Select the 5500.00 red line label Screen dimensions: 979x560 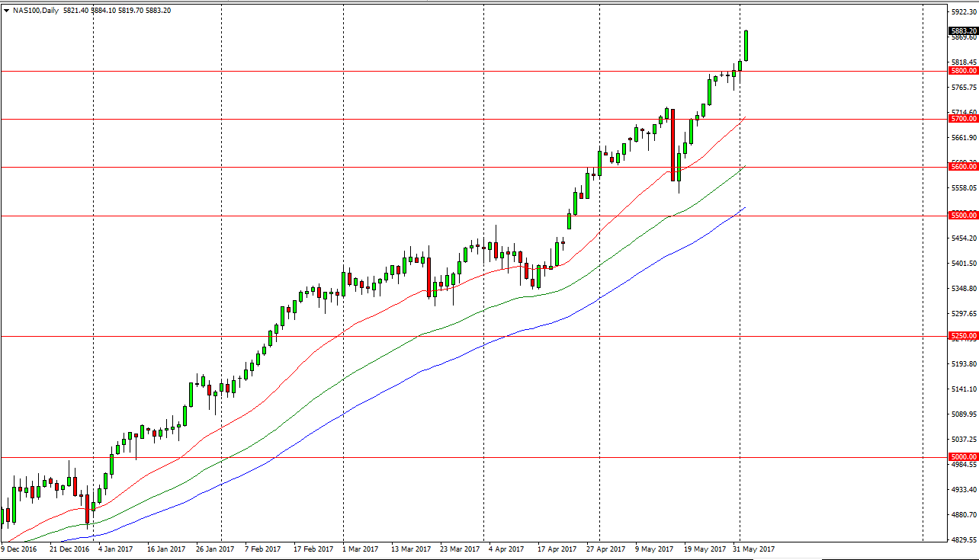pos(964,216)
